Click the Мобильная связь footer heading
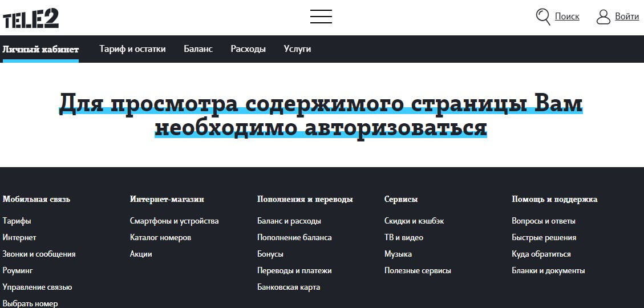Image resolution: width=644 pixels, height=308 pixels. pos(36,199)
